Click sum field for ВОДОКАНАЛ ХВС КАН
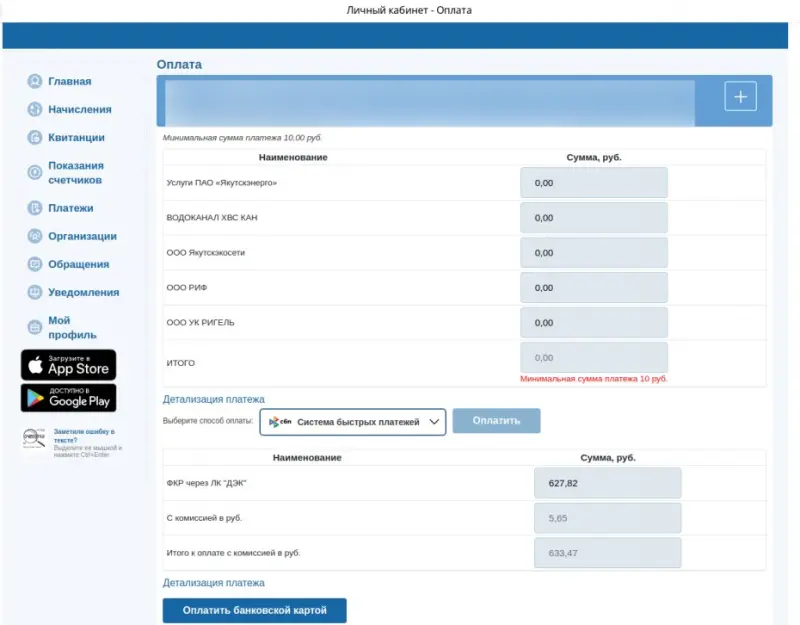 pyautogui.click(x=594, y=218)
